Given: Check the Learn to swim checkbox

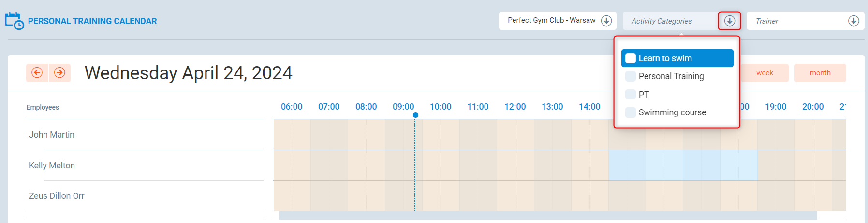Looking at the screenshot, I should 631,58.
